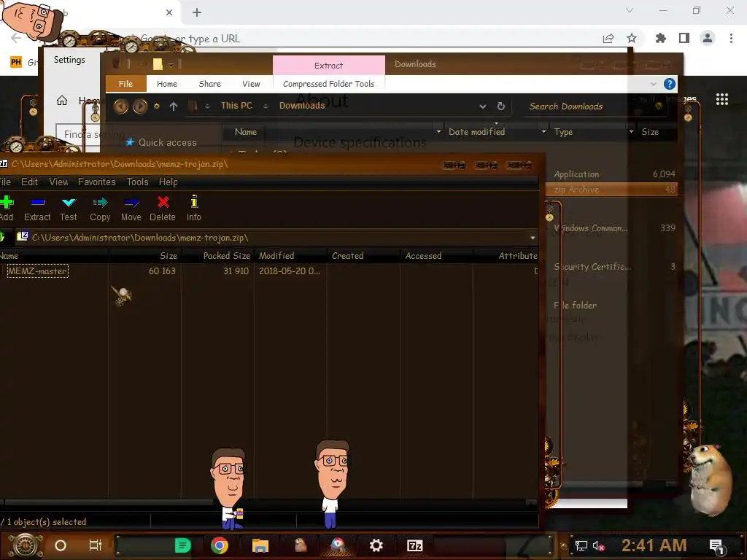Open the File tab in Explorer ribbon
The width and height of the screenshot is (747, 560).
(125, 84)
